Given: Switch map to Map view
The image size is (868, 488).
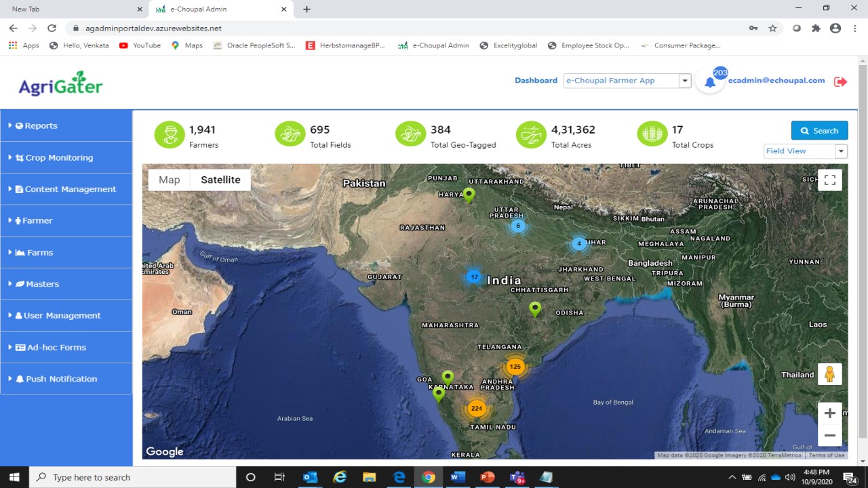Looking at the screenshot, I should 170,180.
